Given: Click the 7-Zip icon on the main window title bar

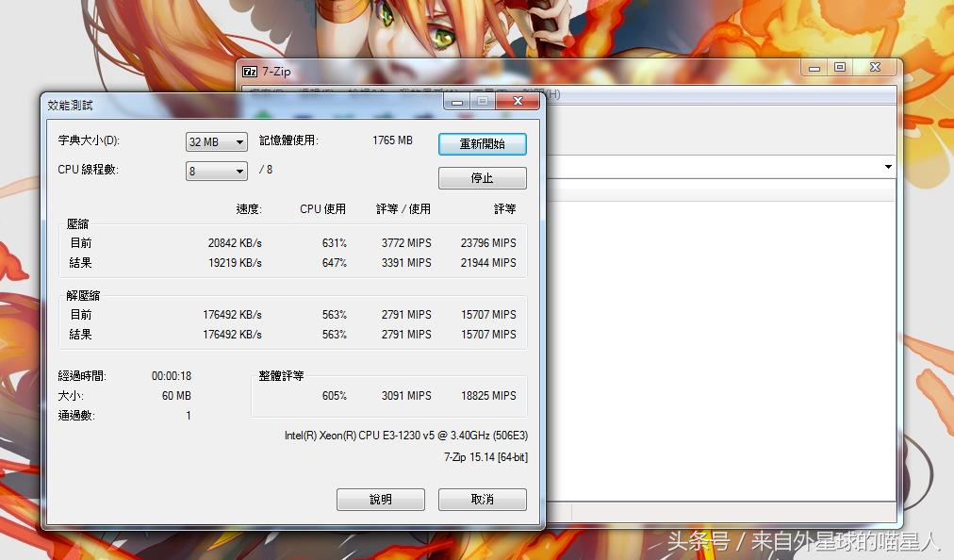Looking at the screenshot, I should point(250,71).
